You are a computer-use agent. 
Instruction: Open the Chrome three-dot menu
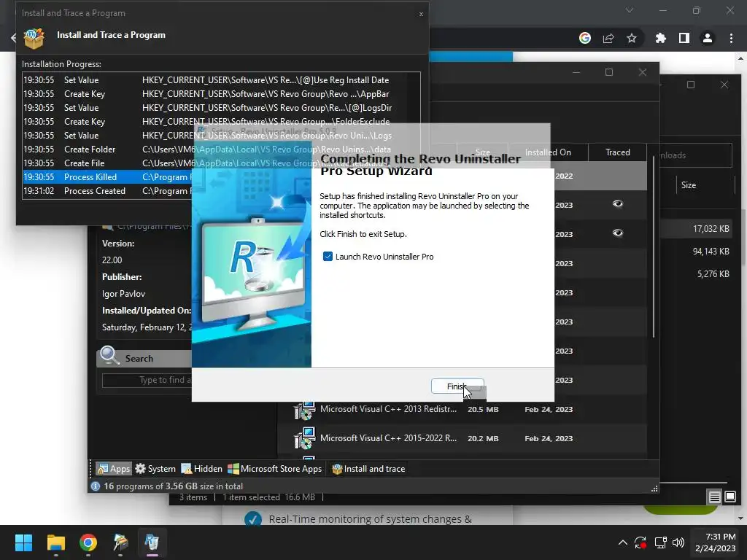[x=731, y=38]
